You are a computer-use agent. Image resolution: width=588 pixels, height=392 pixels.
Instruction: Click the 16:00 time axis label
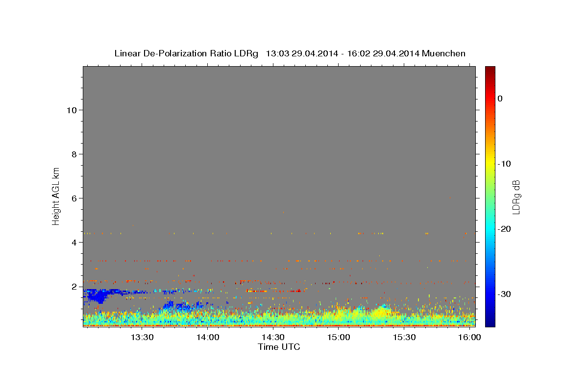point(469,338)
